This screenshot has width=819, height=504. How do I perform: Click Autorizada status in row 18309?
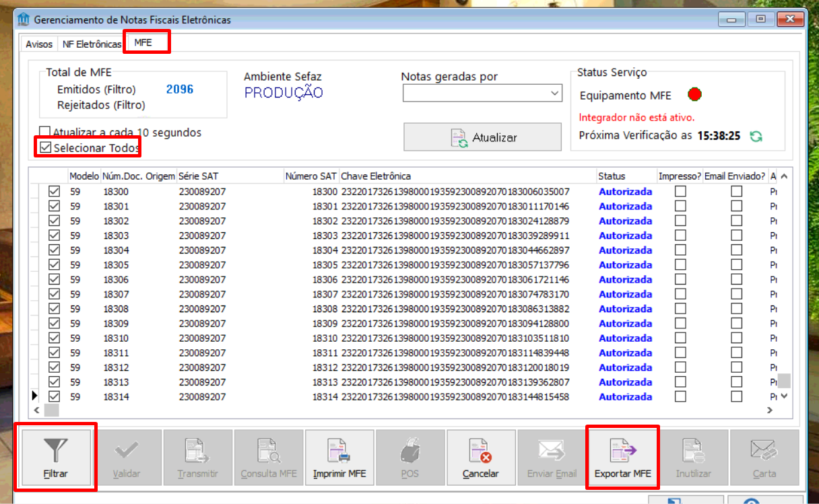[x=626, y=324]
